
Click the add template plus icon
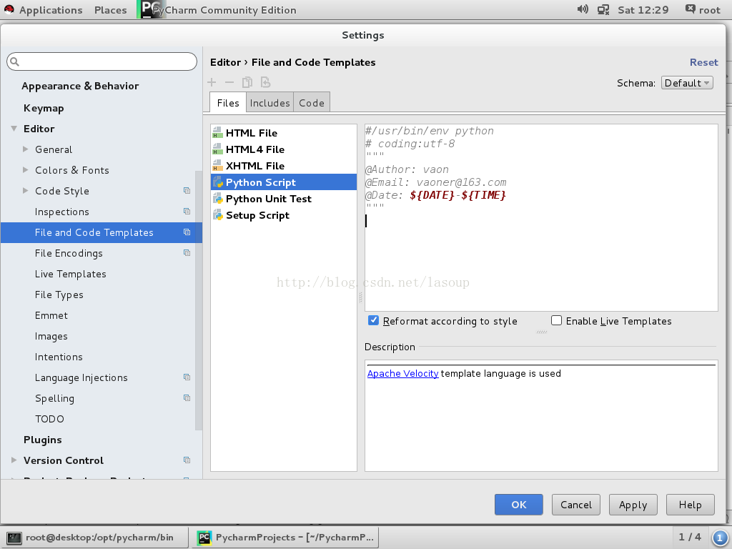pos(211,83)
